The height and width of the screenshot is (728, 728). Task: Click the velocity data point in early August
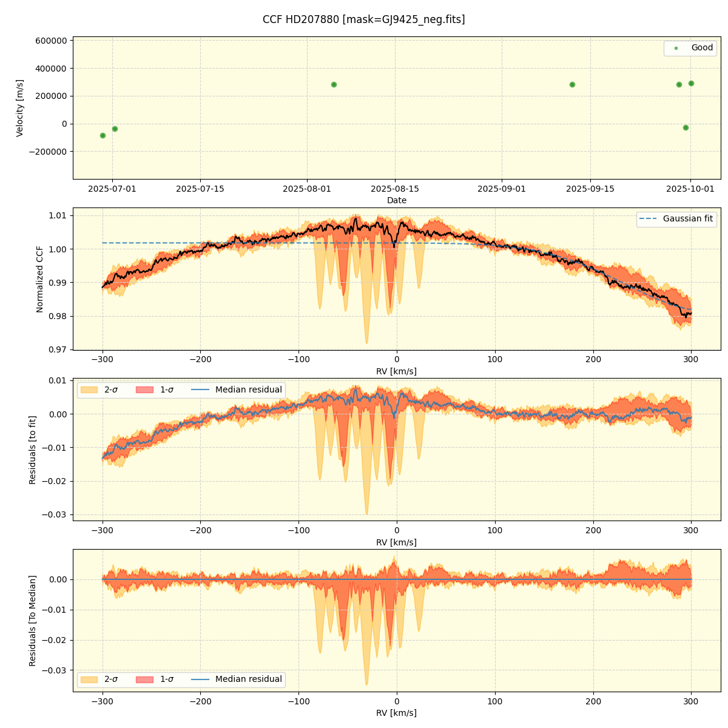click(334, 84)
